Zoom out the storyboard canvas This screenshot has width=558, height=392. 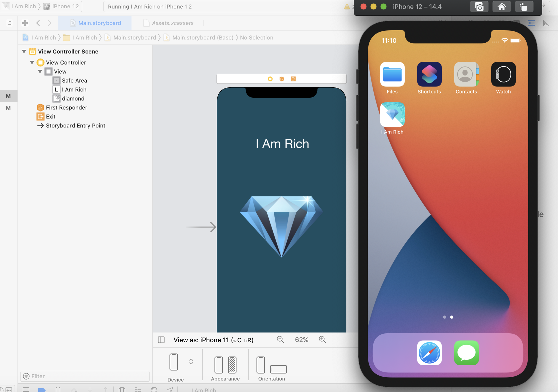pos(280,339)
